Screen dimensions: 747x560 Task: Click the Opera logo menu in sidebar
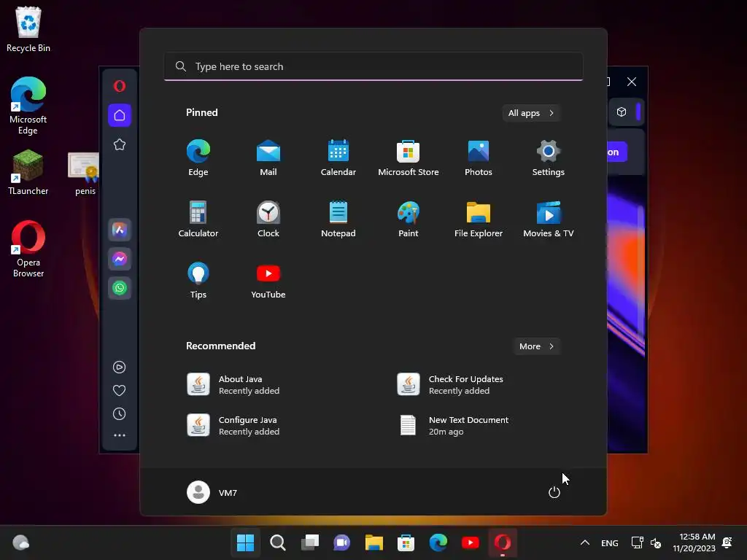(120, 86)
